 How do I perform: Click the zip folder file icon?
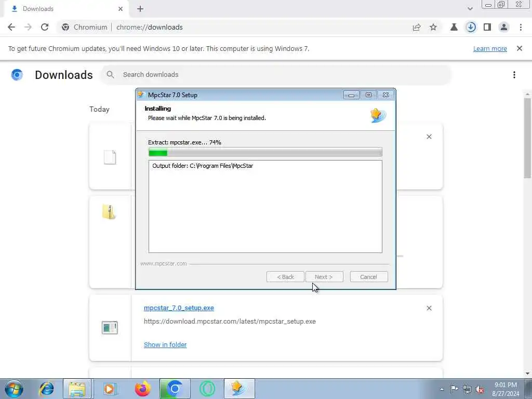coord(109,212)
